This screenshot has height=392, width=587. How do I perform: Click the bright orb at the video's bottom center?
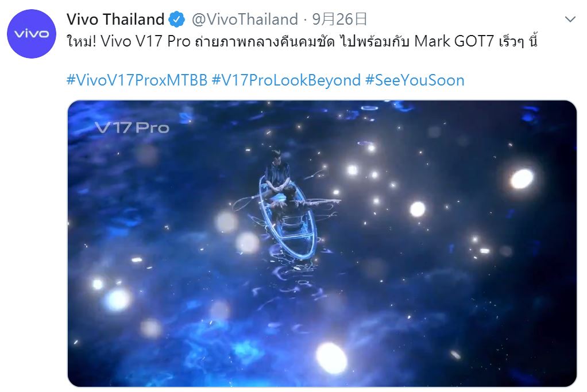click(x=331, y=358)
